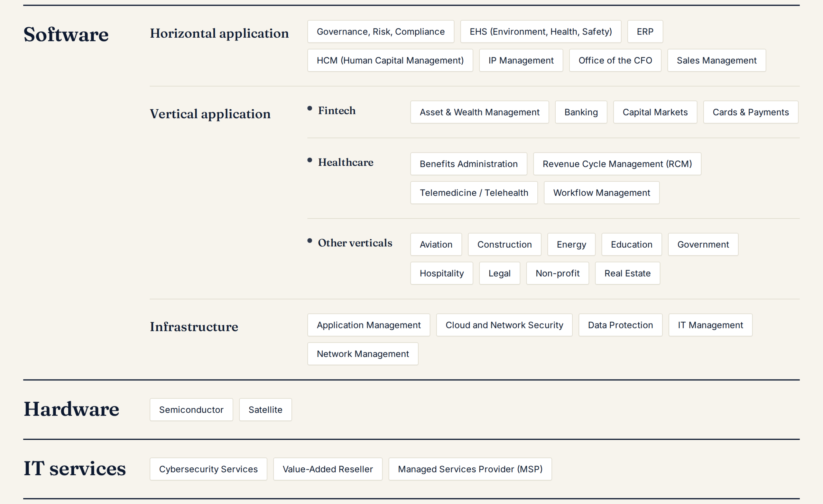Select the Governance, Risk, Compliance tag
The width and height of the screenshot is (823, 504).
click(x=381, y=32)
